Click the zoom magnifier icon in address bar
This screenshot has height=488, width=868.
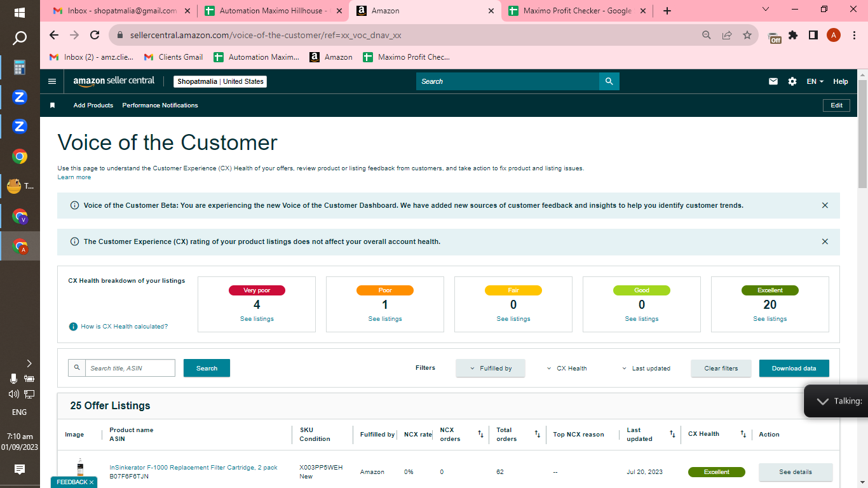[x=707, y=35]
